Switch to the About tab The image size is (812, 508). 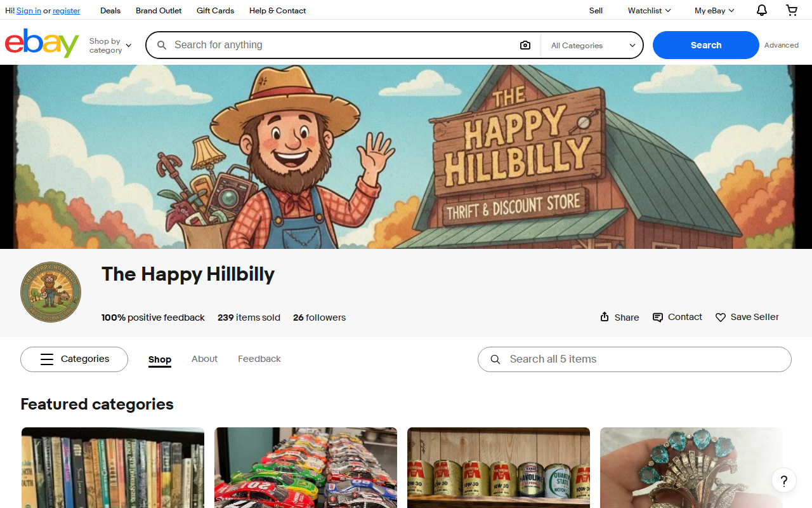pos(204,359)
